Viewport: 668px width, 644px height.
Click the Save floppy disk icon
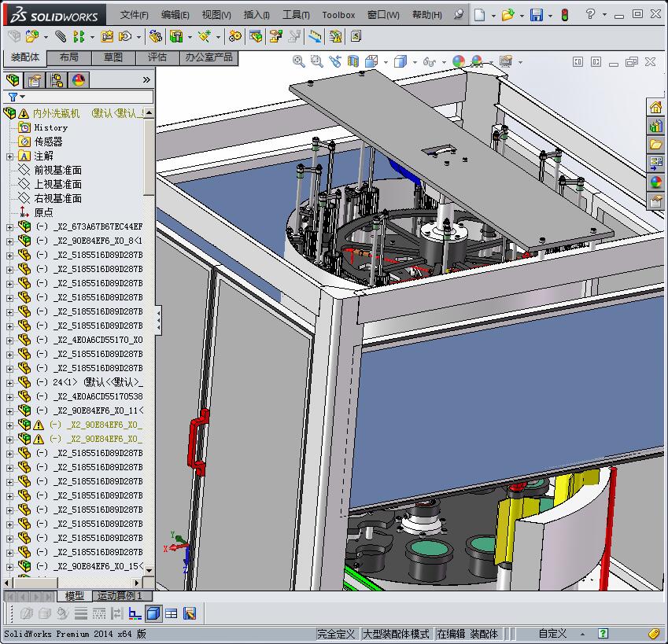pos(537,15)
